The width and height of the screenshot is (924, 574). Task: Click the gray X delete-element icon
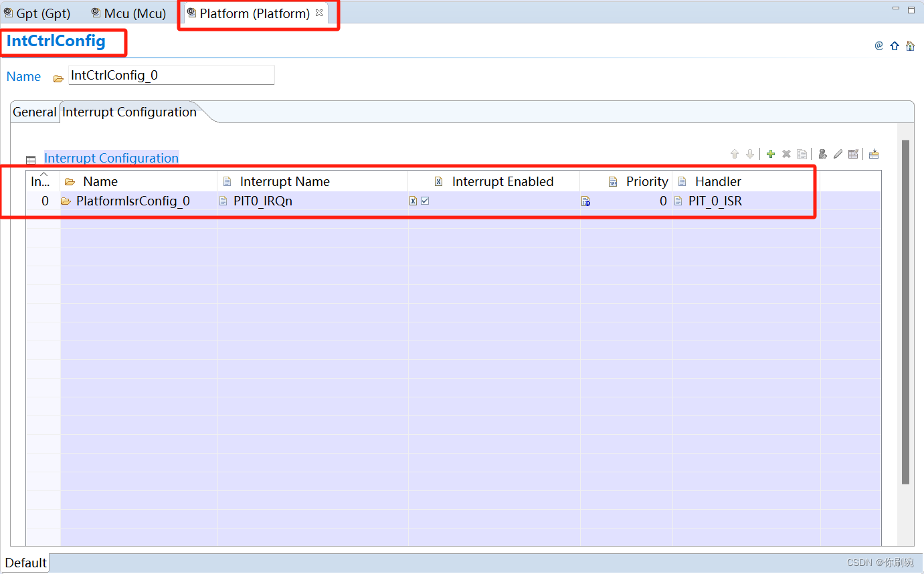[x=786, y=154]
